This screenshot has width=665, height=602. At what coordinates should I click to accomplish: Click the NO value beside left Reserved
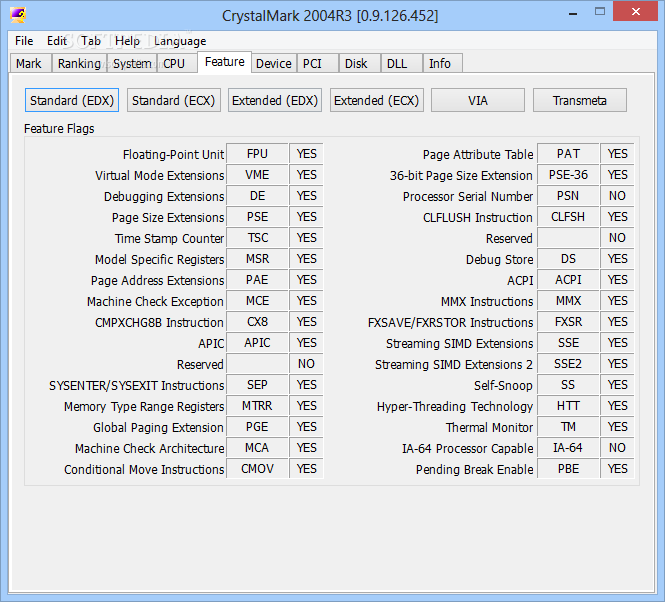tap(306, 364)
